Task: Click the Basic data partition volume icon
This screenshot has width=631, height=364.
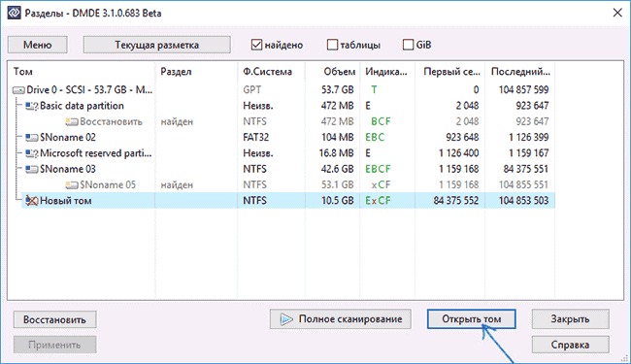Action: (32, 106)
